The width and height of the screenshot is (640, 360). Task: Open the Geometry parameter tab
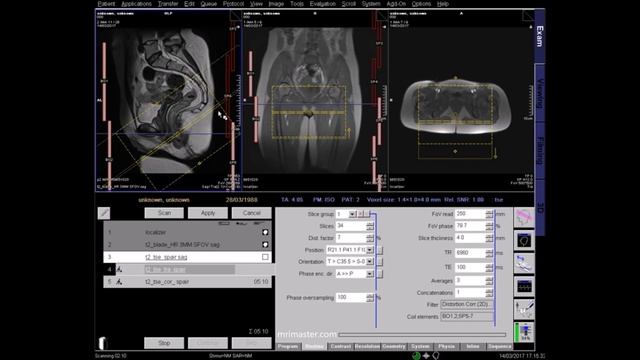(x=393, y=347)
